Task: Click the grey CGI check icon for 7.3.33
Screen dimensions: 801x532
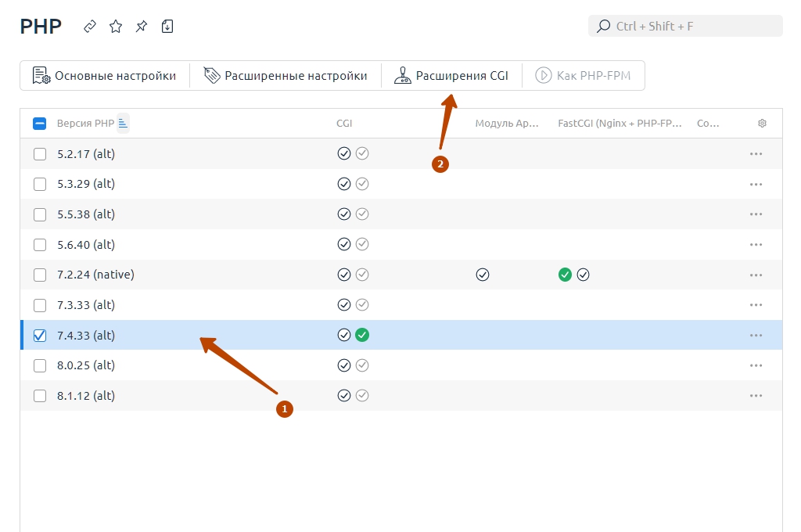Action: tap(362, 305)
